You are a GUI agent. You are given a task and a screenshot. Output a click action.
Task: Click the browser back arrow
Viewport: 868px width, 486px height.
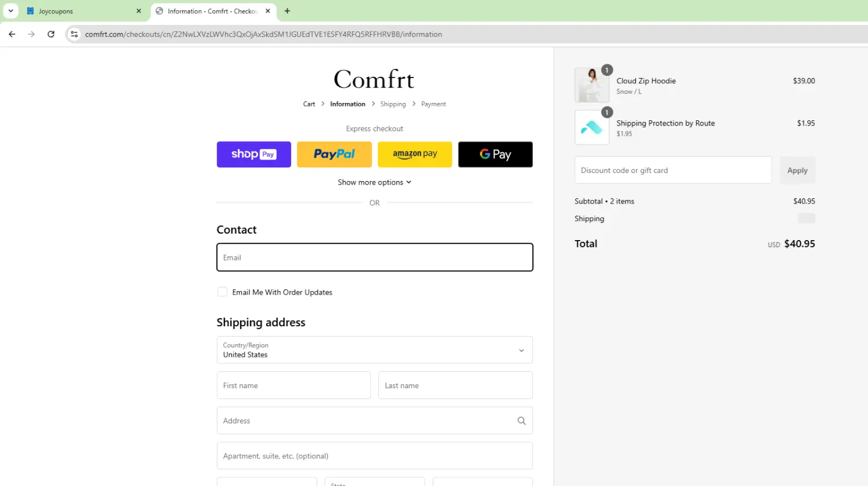tap(12, 34)
